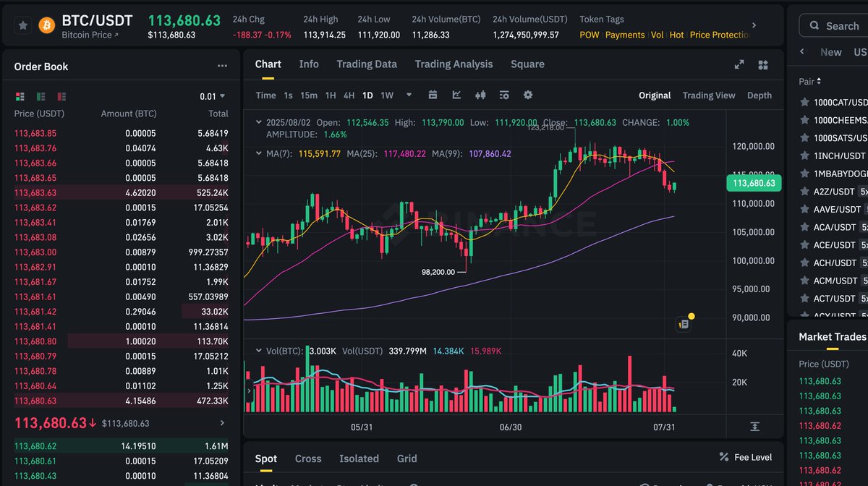Image resolution: width=868 pixels, height=486 pixels.
Task: Click bid price 113,680.62 in order book
Action: coord(35,446)
